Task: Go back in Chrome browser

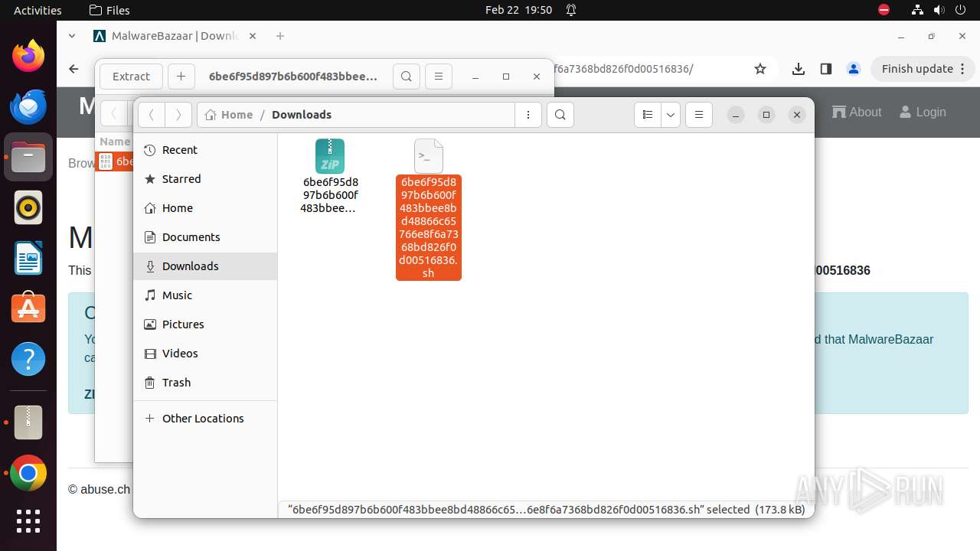Action: pos(73,69)
